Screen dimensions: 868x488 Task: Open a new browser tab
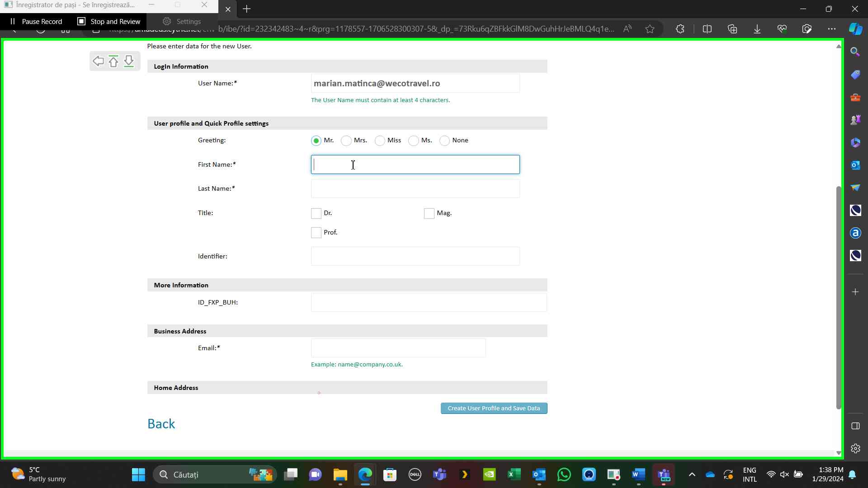pyautogui.click(x=246, y=9)
